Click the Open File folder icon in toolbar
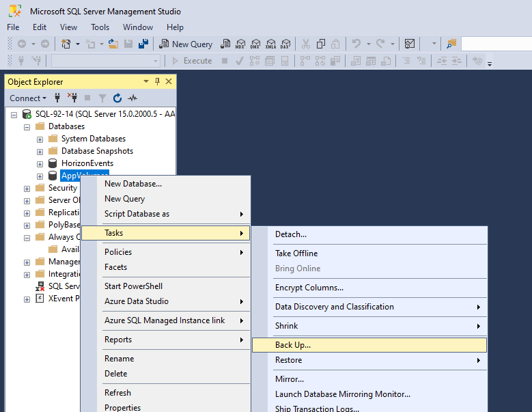 [113, 44]
